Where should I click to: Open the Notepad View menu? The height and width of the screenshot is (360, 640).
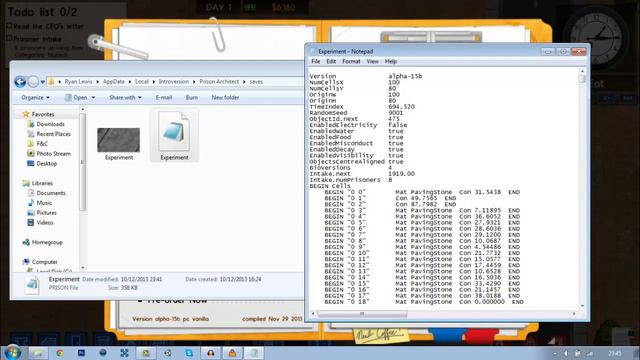click(372, 61)
